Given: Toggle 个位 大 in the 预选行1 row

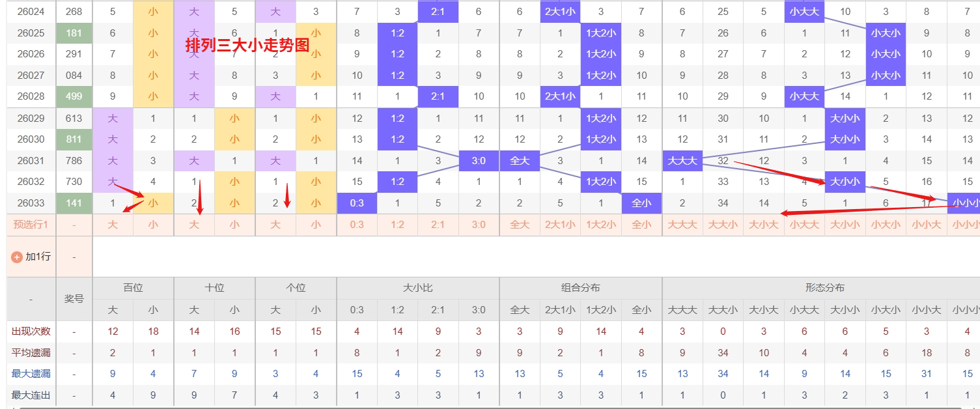Looking at the screenshot, I should [x=275, y=225].
